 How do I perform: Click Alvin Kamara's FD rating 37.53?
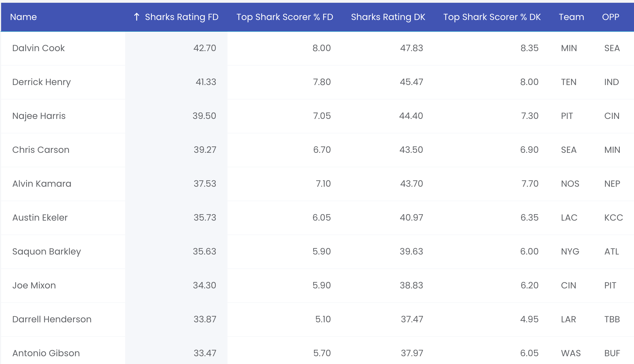coord(205,184)
